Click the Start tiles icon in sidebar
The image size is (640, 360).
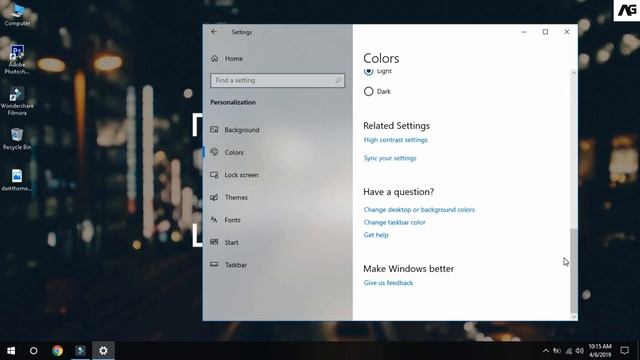tap(214, 242)
